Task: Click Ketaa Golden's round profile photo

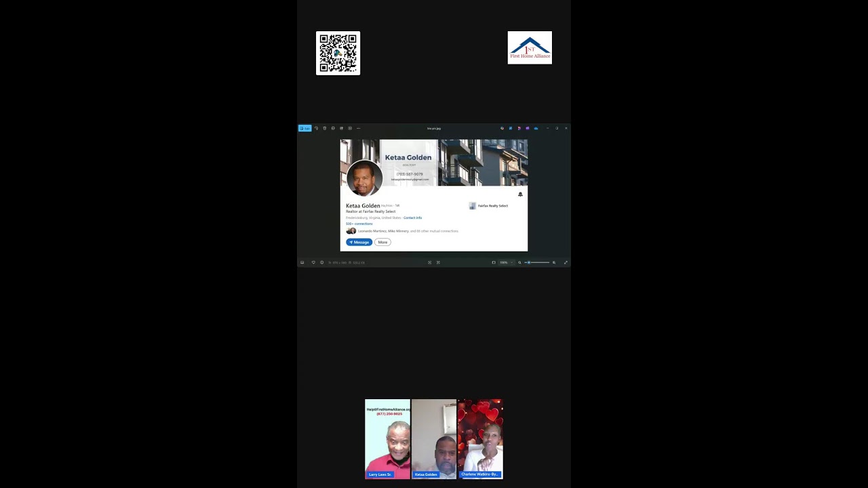Action: point(364,178)
